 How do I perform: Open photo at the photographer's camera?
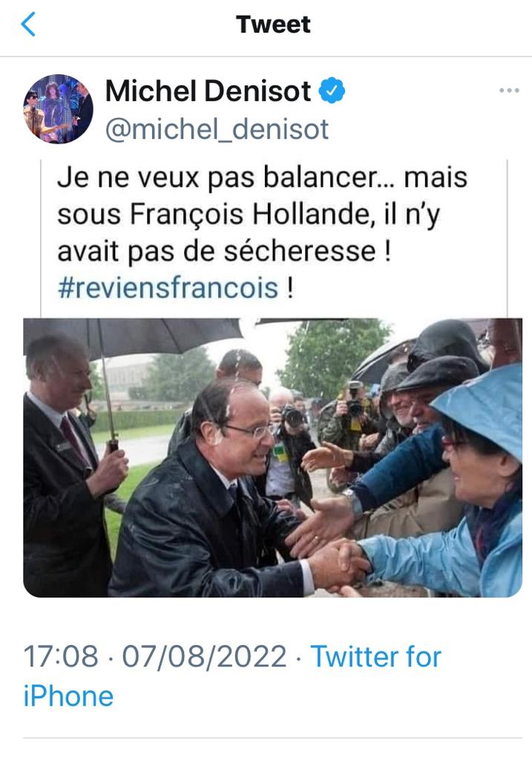pos(292,416)
